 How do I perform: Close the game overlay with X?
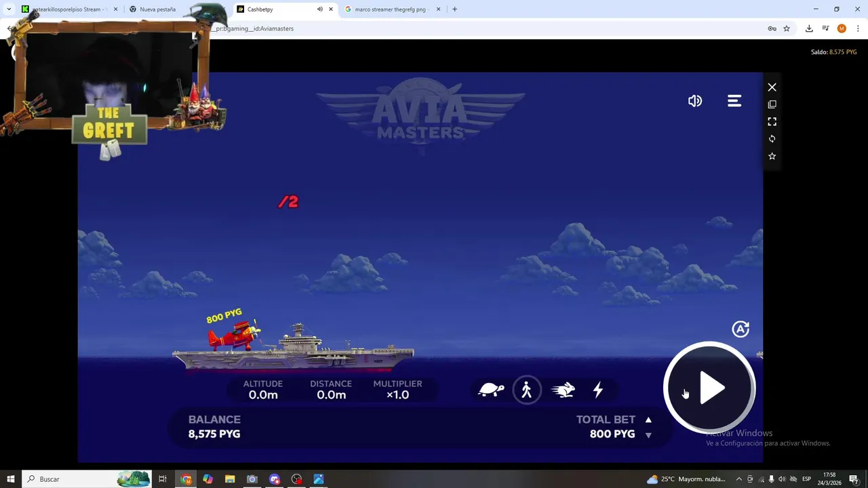(772, 87)
